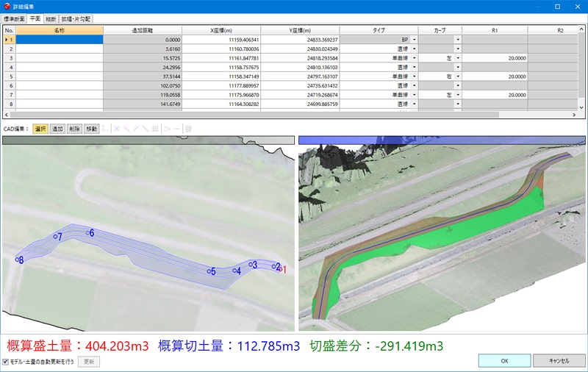This screenshot has width=588, height=372.
Task: Open タイプ dropdown for row 1 (BP)
Action: point(413,40)
